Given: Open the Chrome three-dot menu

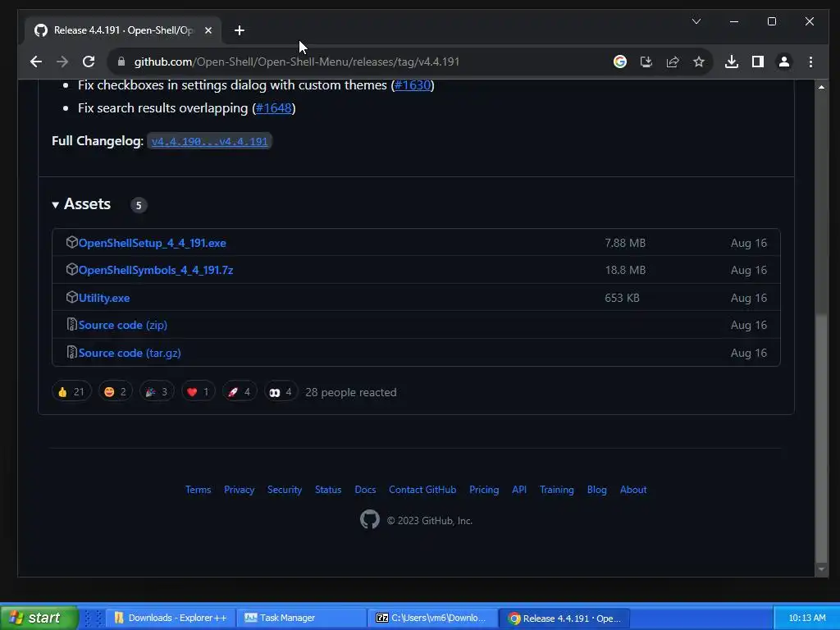Looking at the screenshot, I should tap(810, 62).
